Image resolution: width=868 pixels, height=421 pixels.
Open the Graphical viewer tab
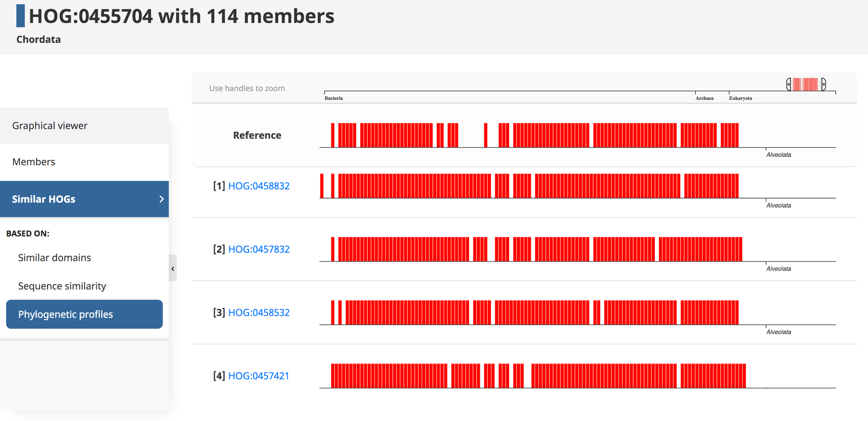[x=50, y=126]
